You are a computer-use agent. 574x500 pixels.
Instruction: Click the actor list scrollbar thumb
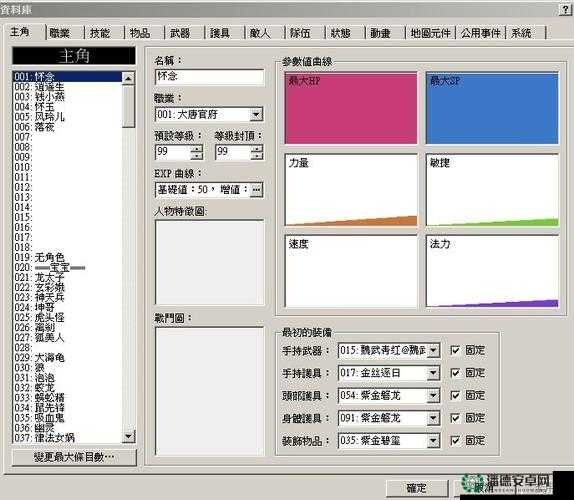pos(128,106)
